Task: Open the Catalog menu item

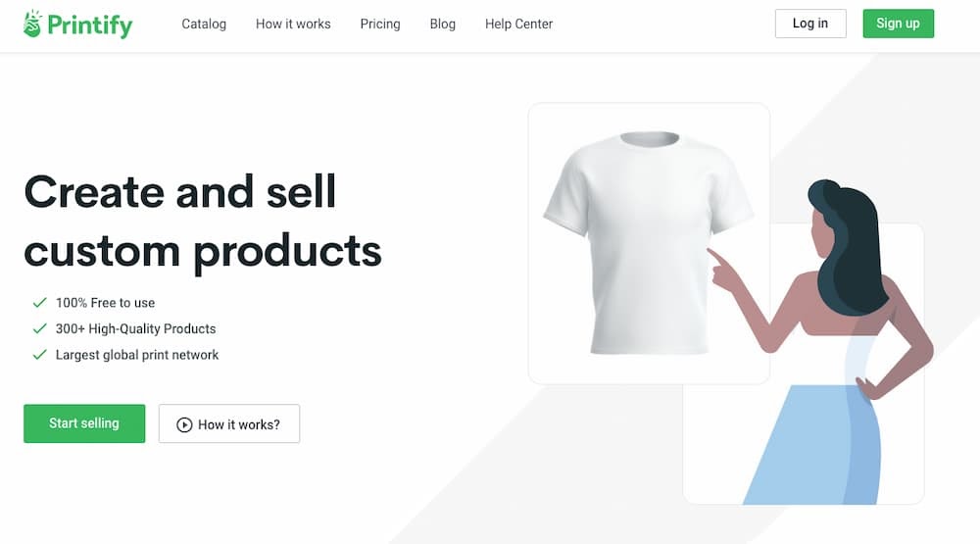Action: 204,24
